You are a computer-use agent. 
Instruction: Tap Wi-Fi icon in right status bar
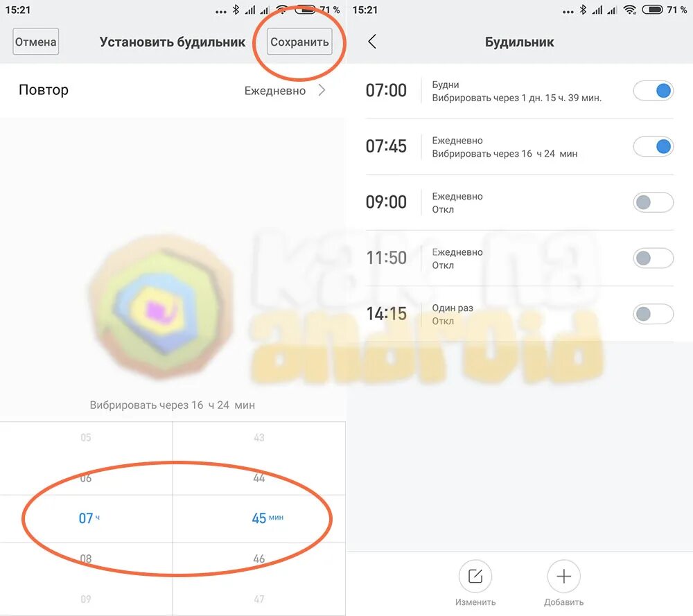point(629,9)
